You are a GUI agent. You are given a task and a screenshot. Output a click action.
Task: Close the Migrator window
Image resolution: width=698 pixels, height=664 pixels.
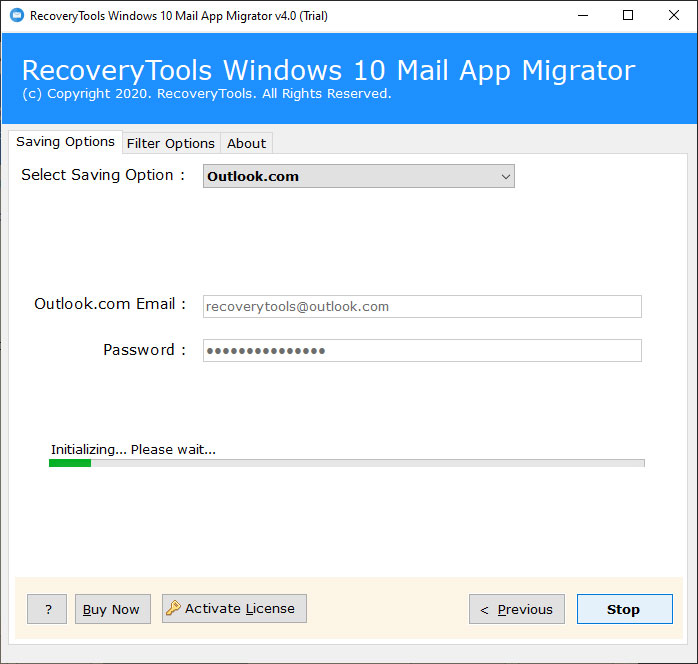(674, 16)
